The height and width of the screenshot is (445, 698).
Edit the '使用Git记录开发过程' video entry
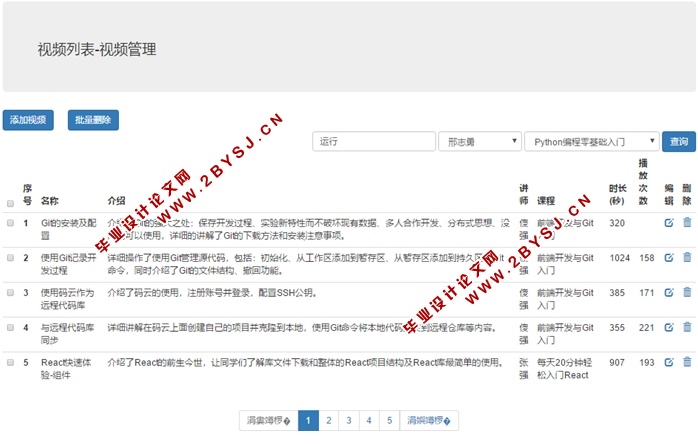(x=669, y=258)
